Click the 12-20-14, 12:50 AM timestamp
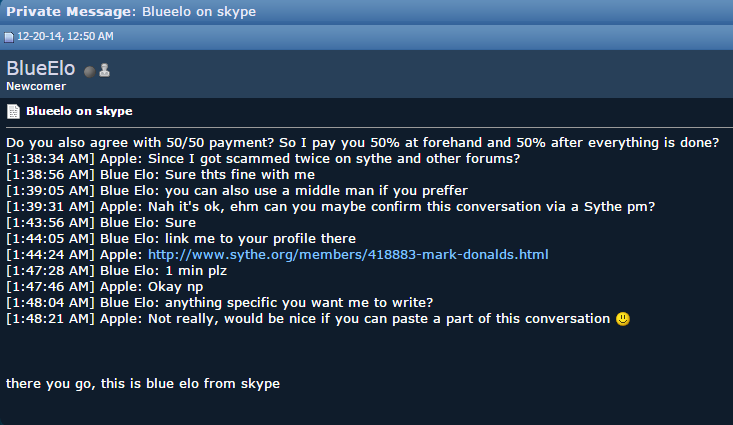This screenshot has width=733, height=425. (65, 36)
